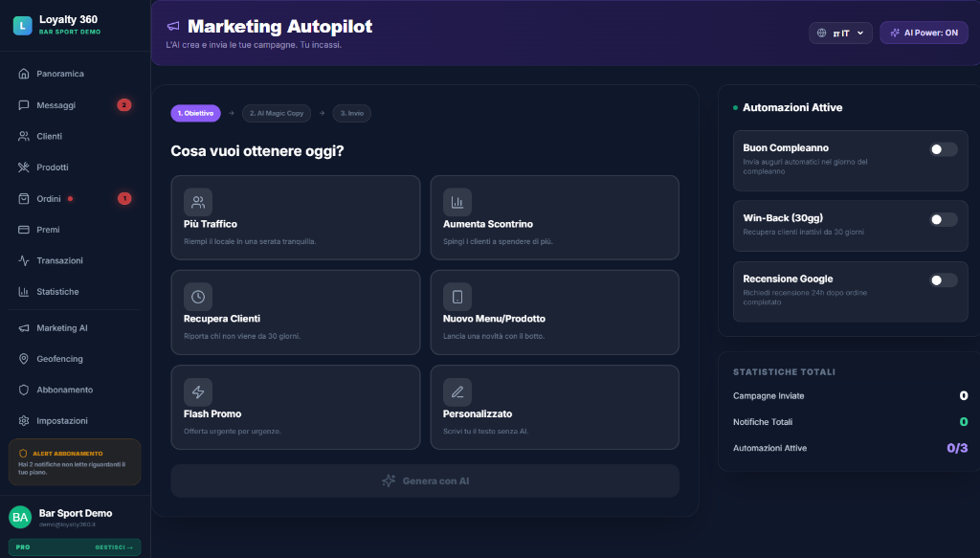
Task: Turn on the Recensione Google automation
Action: pos(941,279)
